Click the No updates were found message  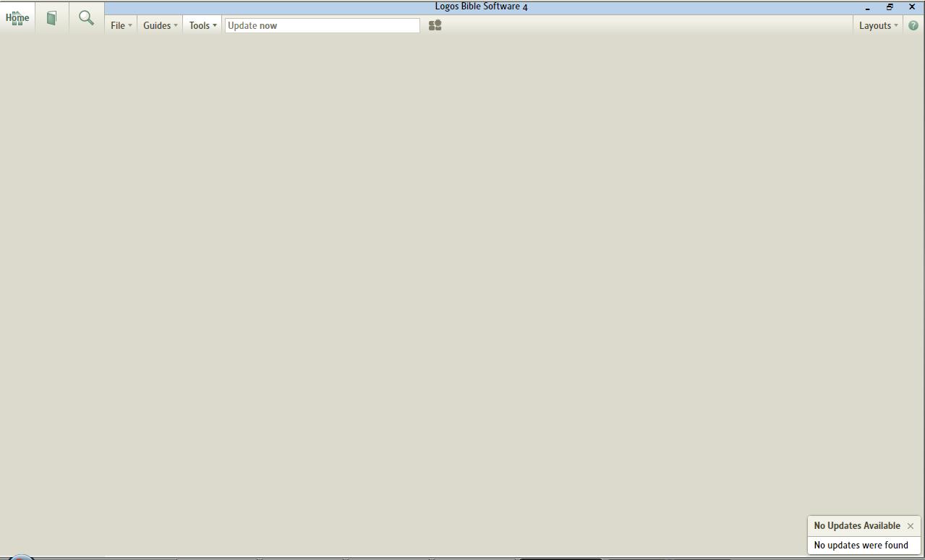pyautogui.click(x=861, y=546)
